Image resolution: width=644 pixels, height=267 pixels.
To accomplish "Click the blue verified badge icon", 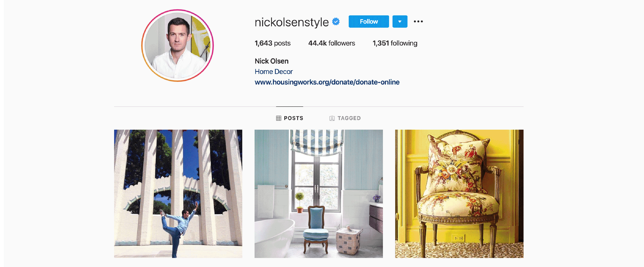I will point(336,22).
